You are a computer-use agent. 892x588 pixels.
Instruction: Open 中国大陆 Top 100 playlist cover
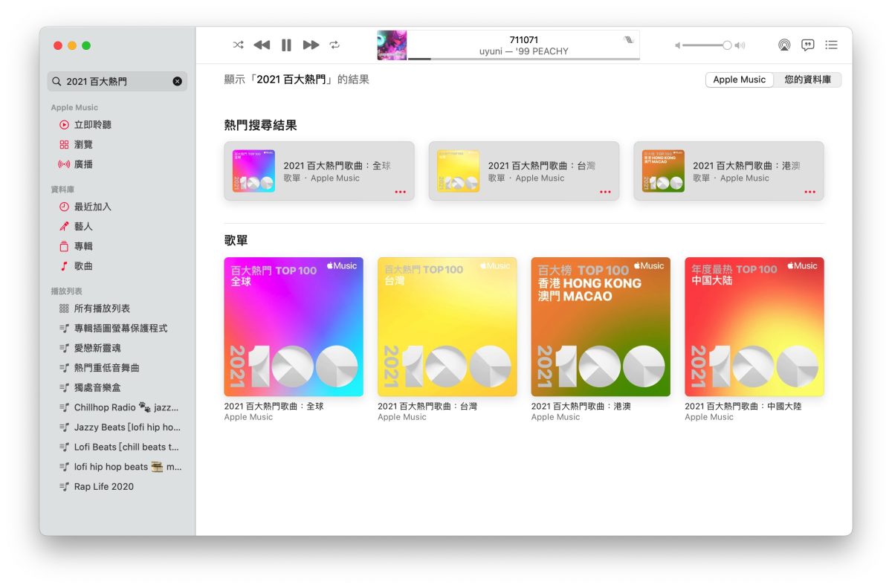tap(754, 326)
